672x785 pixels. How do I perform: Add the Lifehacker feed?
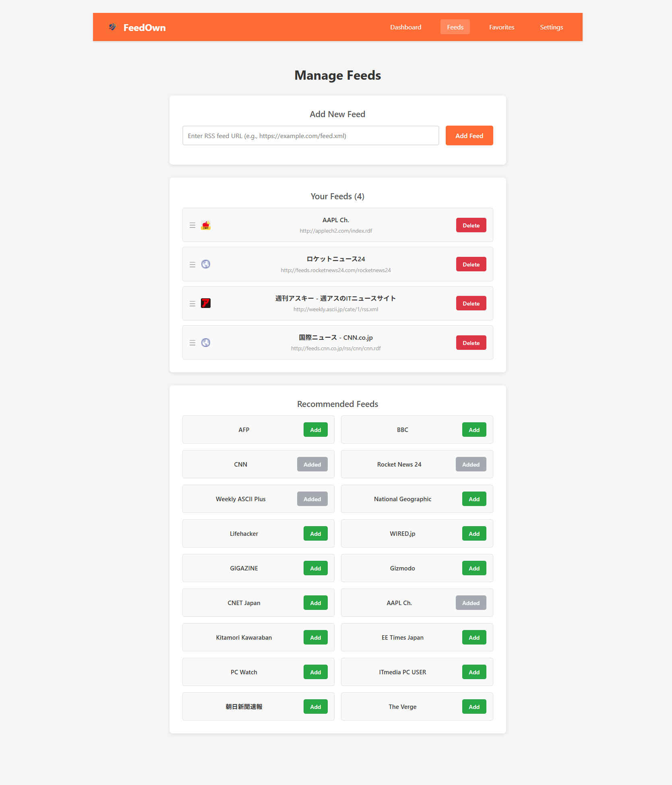coord(315,534)
